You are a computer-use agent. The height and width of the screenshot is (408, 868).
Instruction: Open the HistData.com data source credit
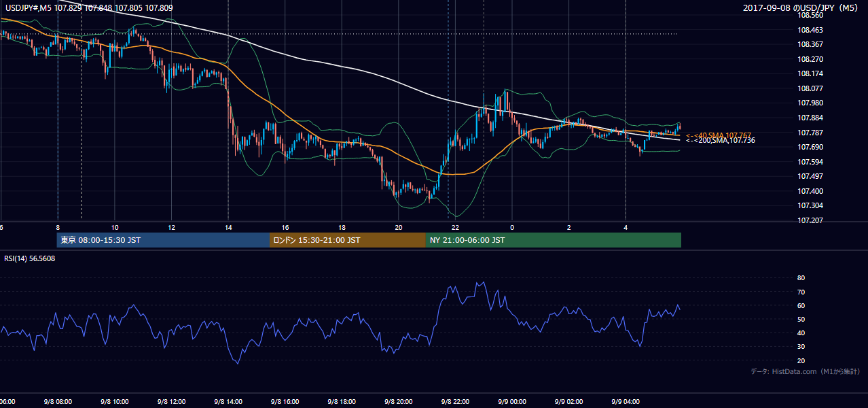[806, 371]
